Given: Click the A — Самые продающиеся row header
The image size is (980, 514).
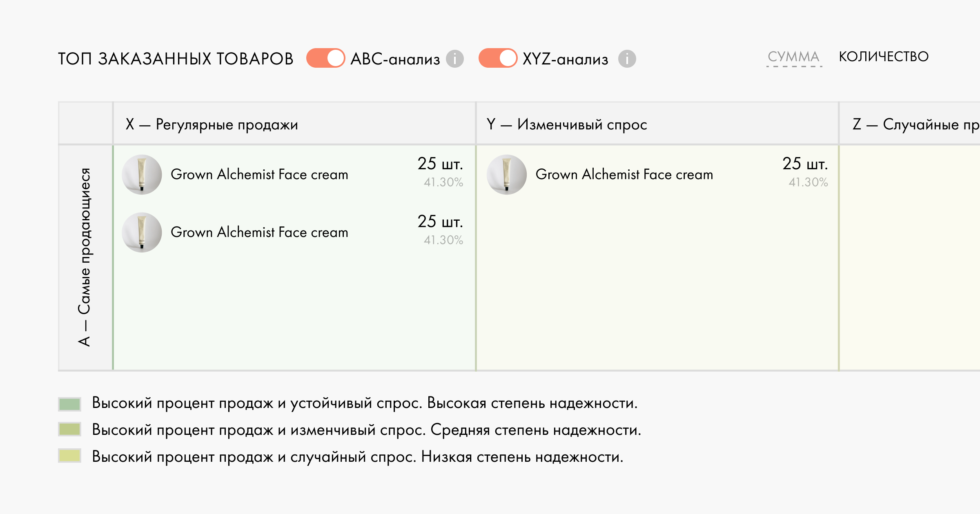Looking at the screenshot, I should (85, 257).
